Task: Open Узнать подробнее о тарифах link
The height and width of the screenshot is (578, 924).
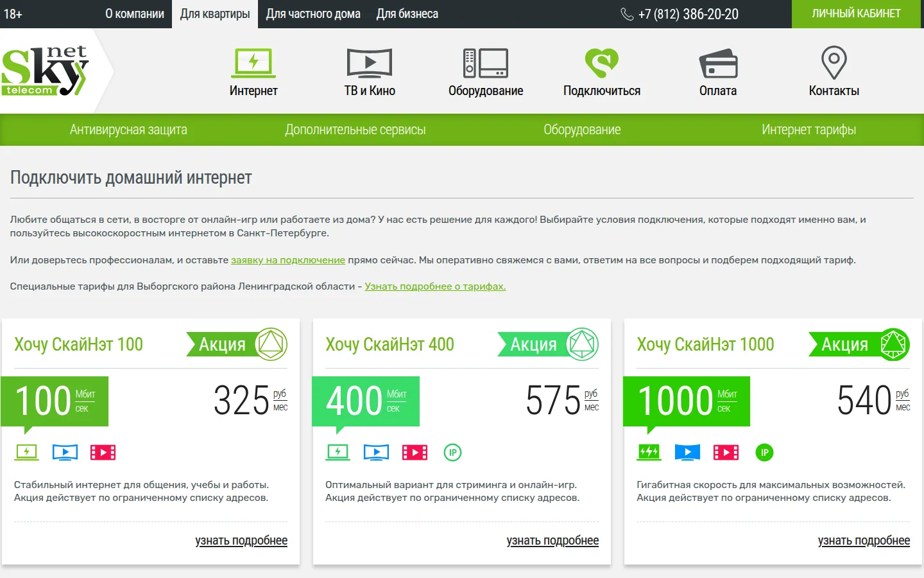Action: (435, 286)
